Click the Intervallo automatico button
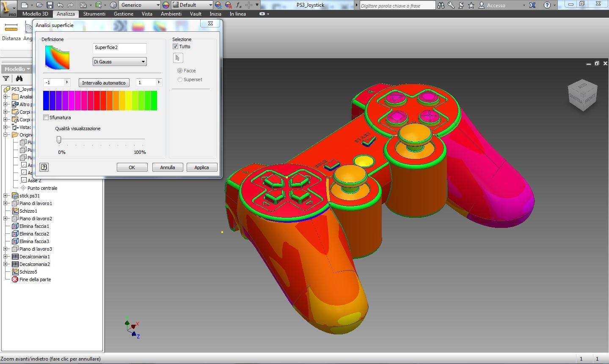 click(104, 83)
